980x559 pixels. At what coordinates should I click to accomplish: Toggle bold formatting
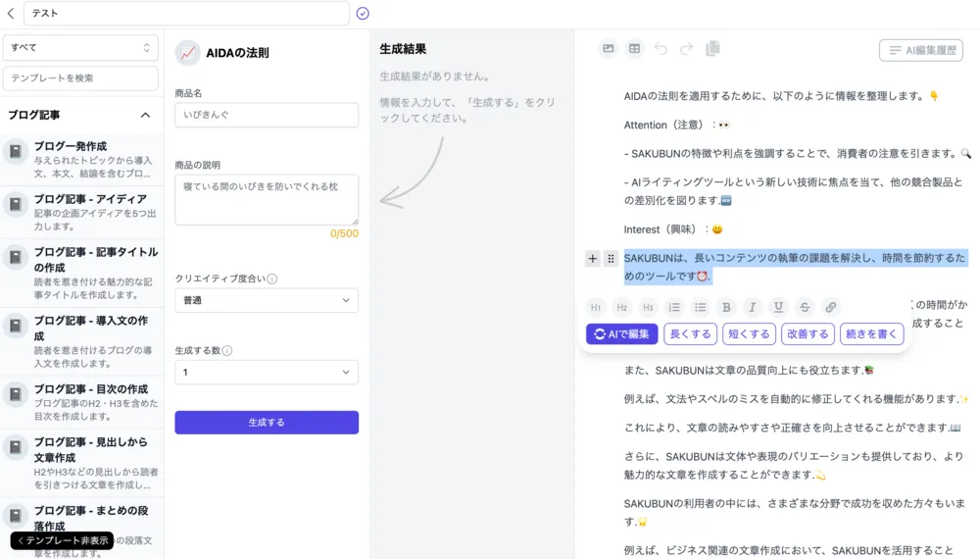click(x=726, y=307)
